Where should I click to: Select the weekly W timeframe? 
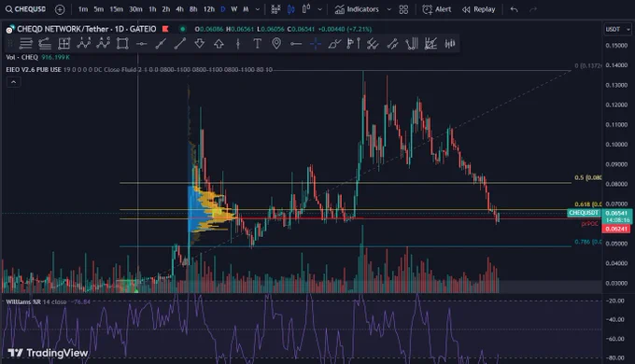pos(234,9)
